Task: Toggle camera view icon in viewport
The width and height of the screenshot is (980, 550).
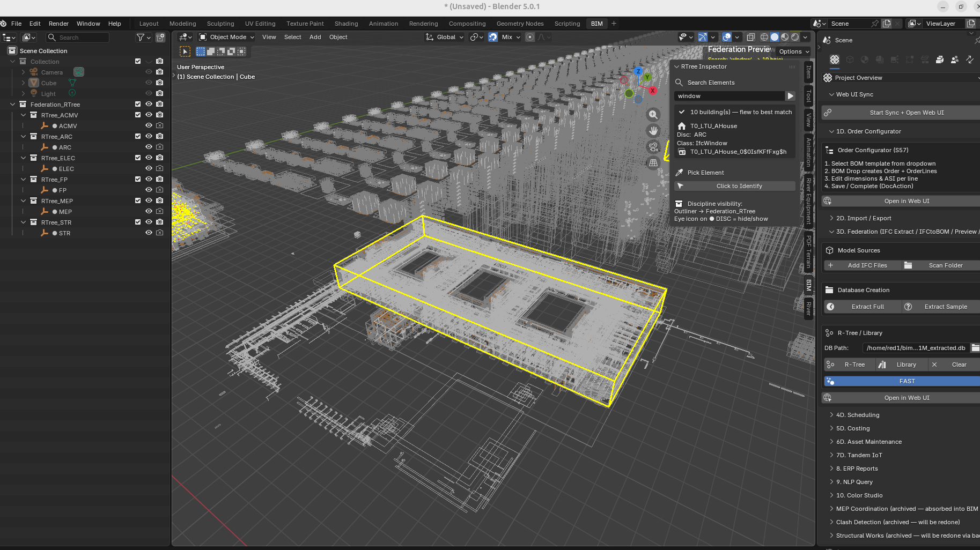Action: coord(653,146)
